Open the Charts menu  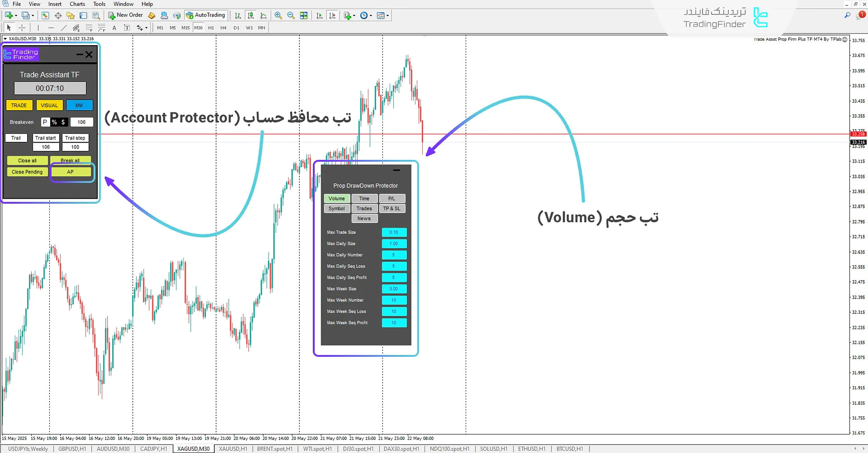[77, 4]
